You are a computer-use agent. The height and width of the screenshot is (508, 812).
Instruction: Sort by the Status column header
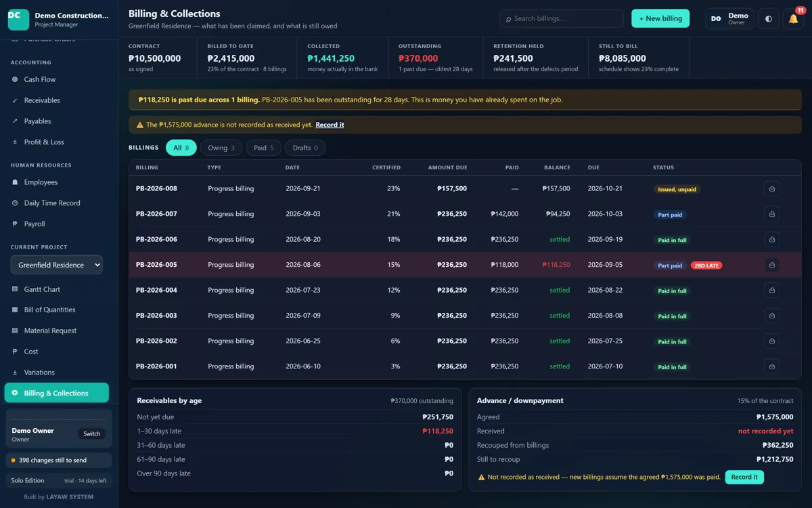[x=663, y=167]
